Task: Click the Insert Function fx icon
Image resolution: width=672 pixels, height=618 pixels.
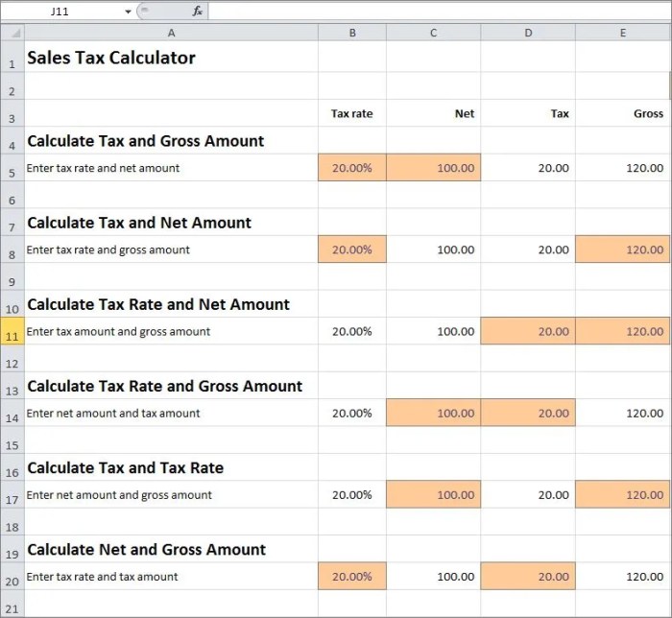Action: pyautogui.click(x=197, y=12)
